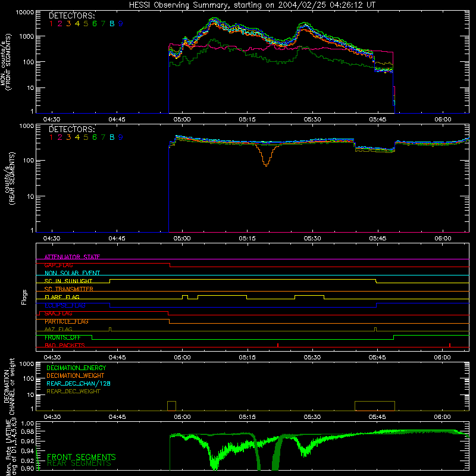Click the BAD_PACKETS flag label
The width and height of the screenshot is (476, 476).
point(65,346)
